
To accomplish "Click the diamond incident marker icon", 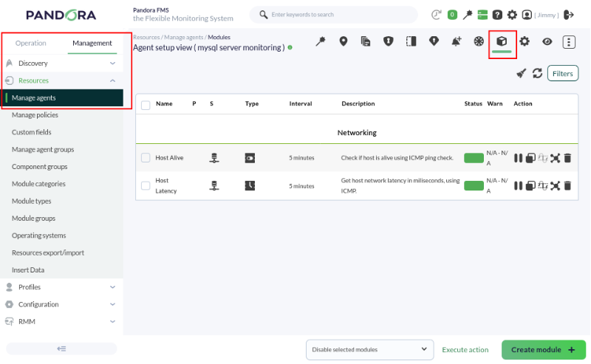I will [x=434, y=41].
